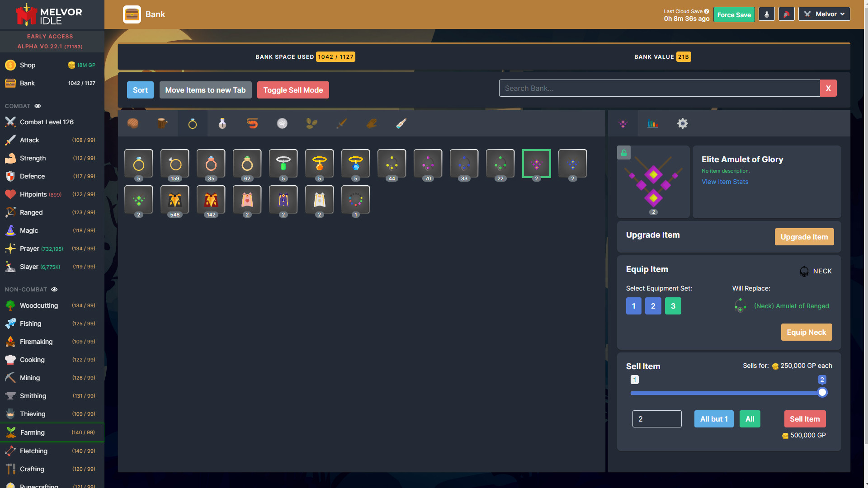Select equipment set 3 for neck slot
The height and width of the screenshot is (488, 868).
(x=672, y=305)
